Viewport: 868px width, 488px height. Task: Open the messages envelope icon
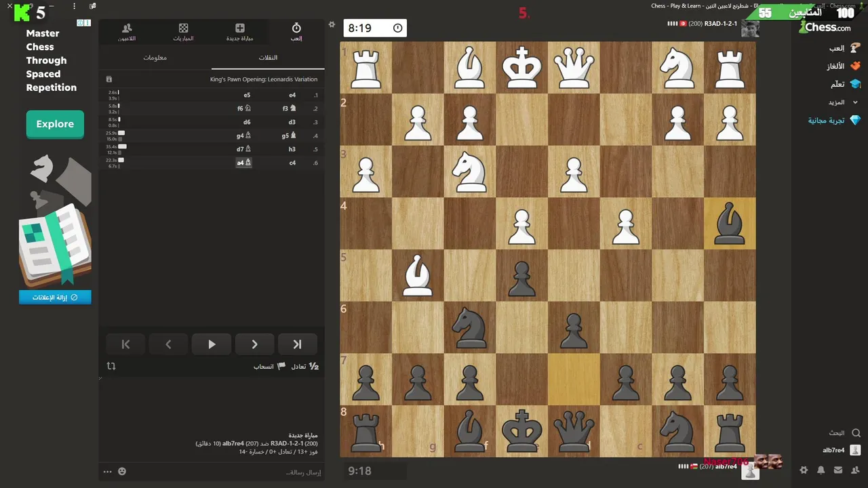tap(838, 470)
